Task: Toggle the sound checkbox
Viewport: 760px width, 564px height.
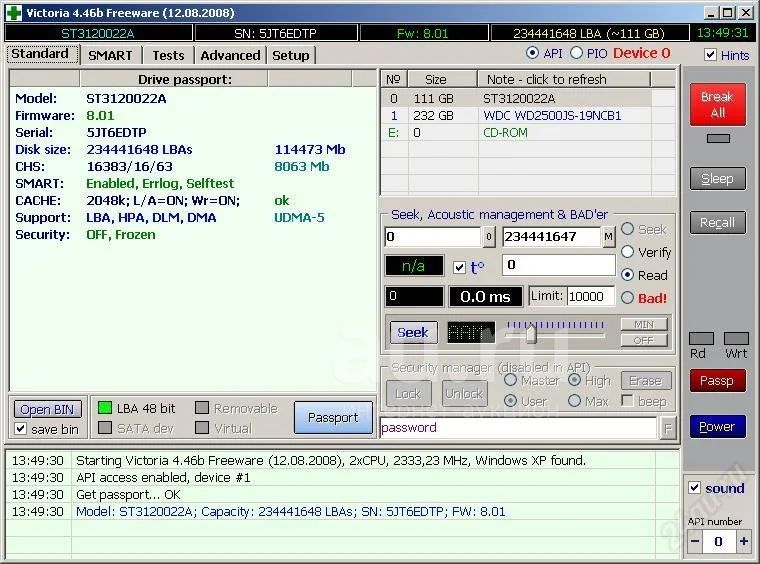Action: (694, 487)
